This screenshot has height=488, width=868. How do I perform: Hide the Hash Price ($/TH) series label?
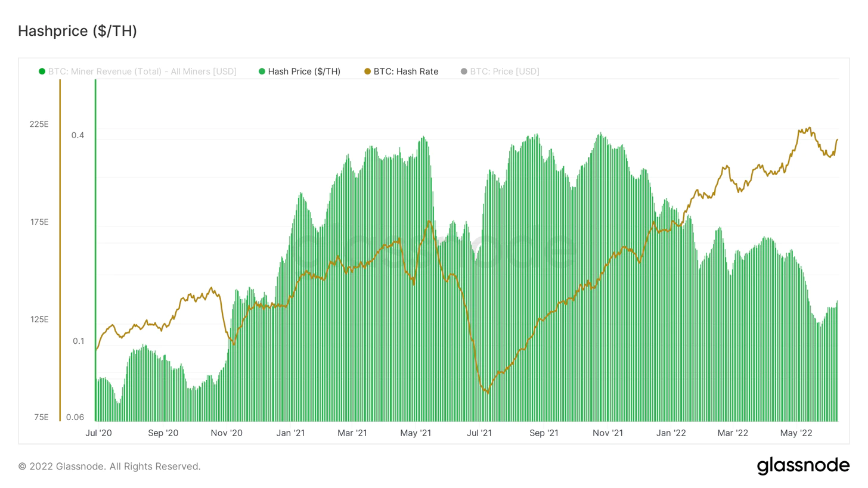pos(304,72)
